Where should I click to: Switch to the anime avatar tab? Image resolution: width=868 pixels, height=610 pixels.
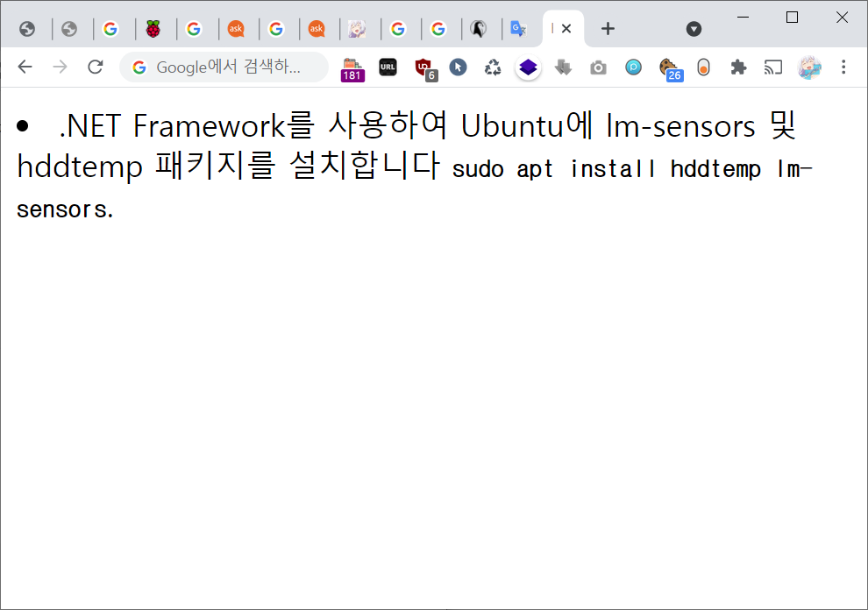pos(357,29)
